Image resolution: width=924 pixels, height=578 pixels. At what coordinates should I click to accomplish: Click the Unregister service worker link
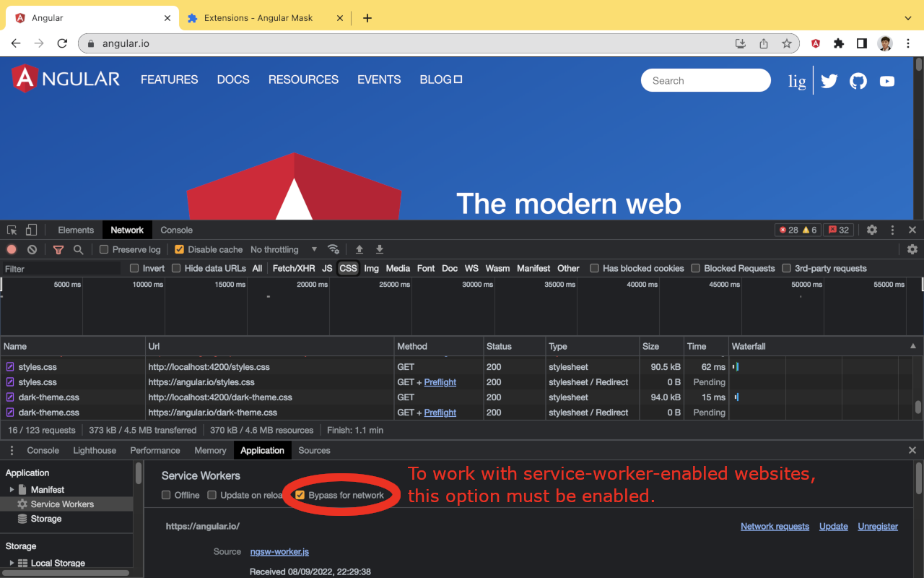click(878, 526)
